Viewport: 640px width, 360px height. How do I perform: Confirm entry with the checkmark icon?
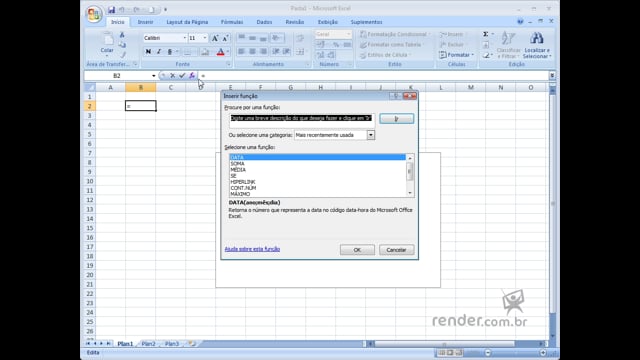[x=182, y=76]
